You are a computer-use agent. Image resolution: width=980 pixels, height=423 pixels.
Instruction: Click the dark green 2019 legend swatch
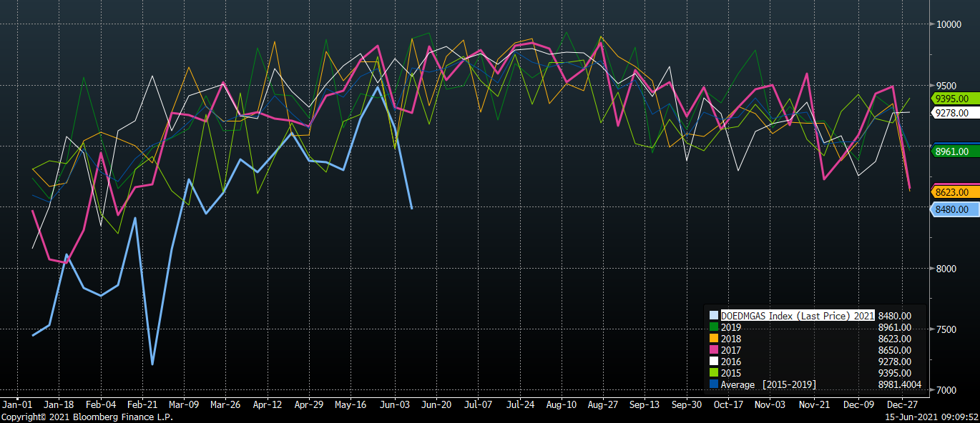[713, 327]
